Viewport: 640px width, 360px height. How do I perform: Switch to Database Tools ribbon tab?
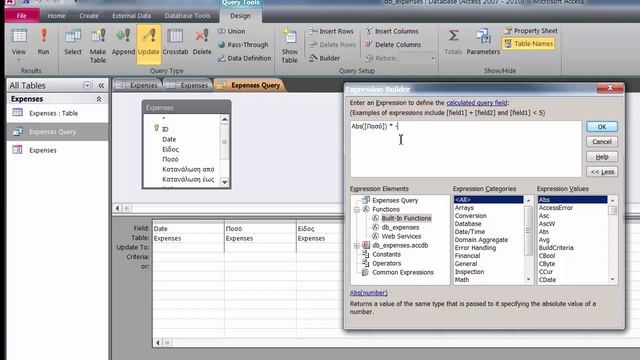coord(187,16)
